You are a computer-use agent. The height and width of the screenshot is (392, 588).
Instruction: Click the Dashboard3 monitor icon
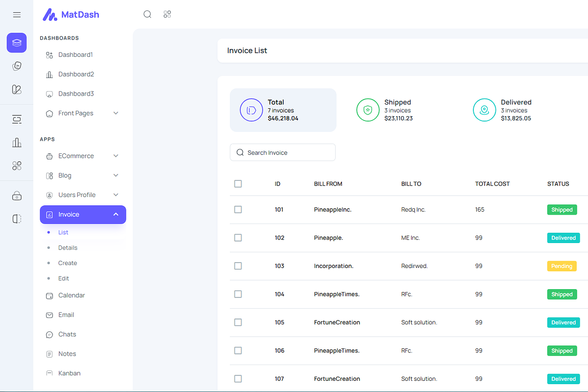tap(49, 94)
